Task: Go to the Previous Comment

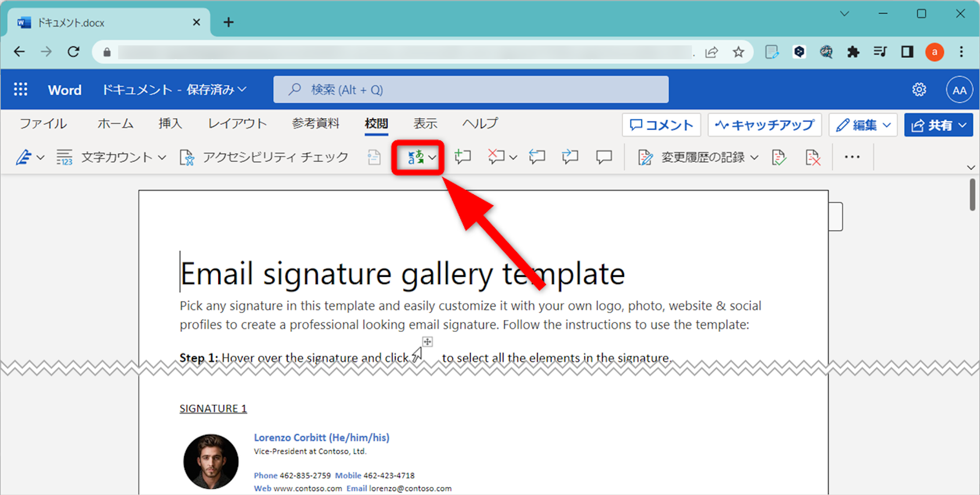Action: [x=537, y=157]
